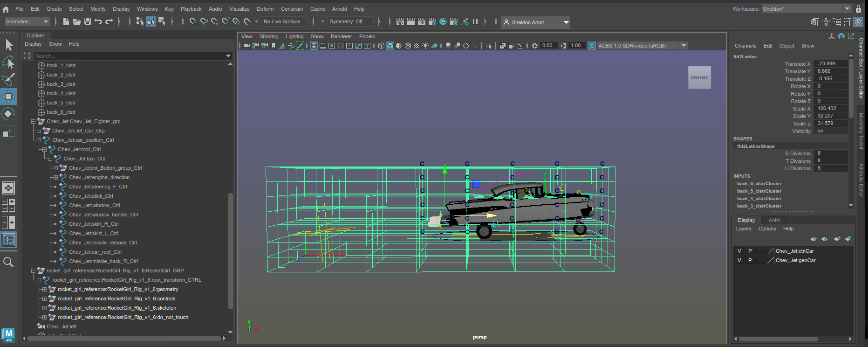This screenshot has height=347, width=868.
Task: Click the FRONT view cube face
Action: (699, 78)
